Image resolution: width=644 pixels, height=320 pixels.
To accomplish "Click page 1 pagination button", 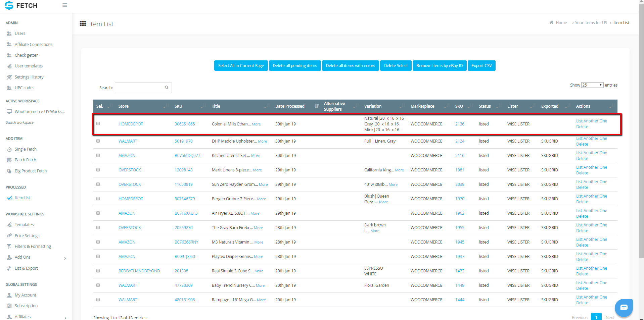I will [x=596, y=317].
